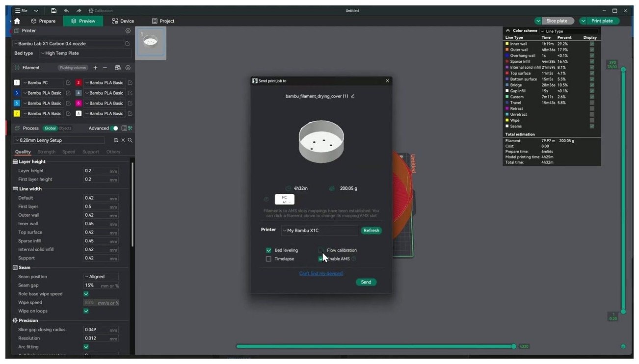Discard changes X icon for process preset
The image size is (639, 364).
click(x=123, y=140)
